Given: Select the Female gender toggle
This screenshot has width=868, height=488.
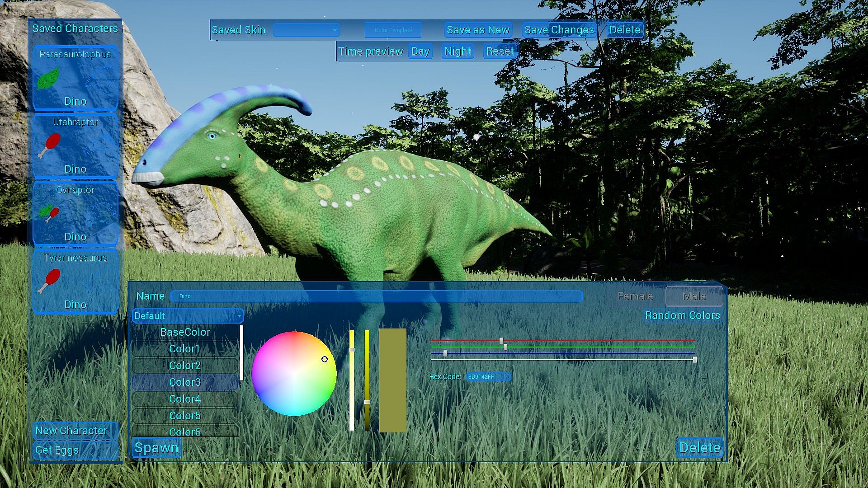Looking at the screenshot, I should 635,296.
